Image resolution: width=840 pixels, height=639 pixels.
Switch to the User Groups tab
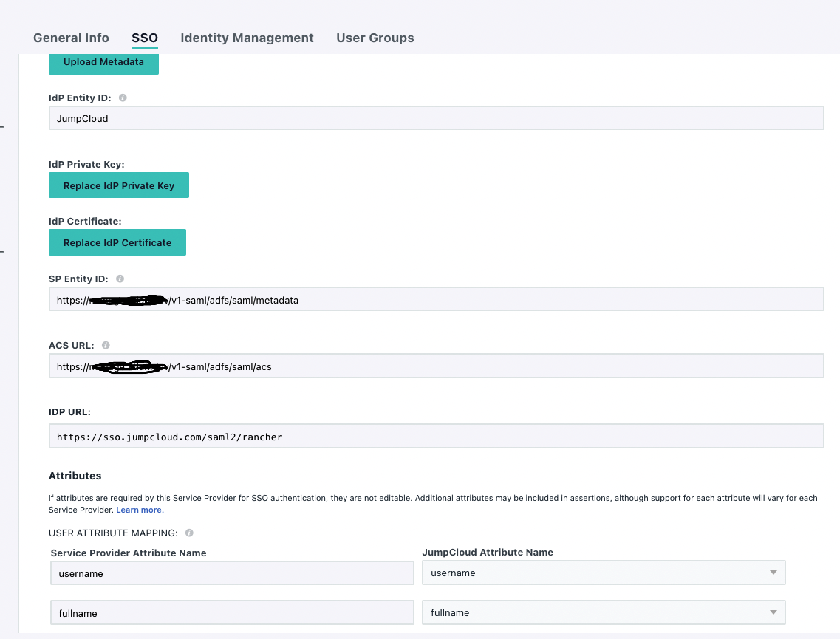click(x=375, y=38)
